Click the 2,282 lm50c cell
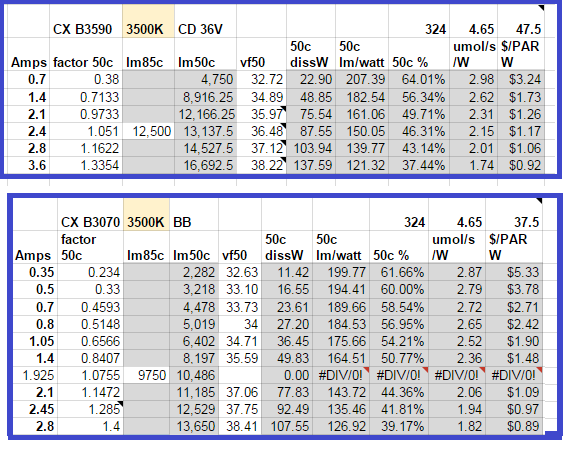This screenshot has width=578, height=457. (x=194, y=272)
